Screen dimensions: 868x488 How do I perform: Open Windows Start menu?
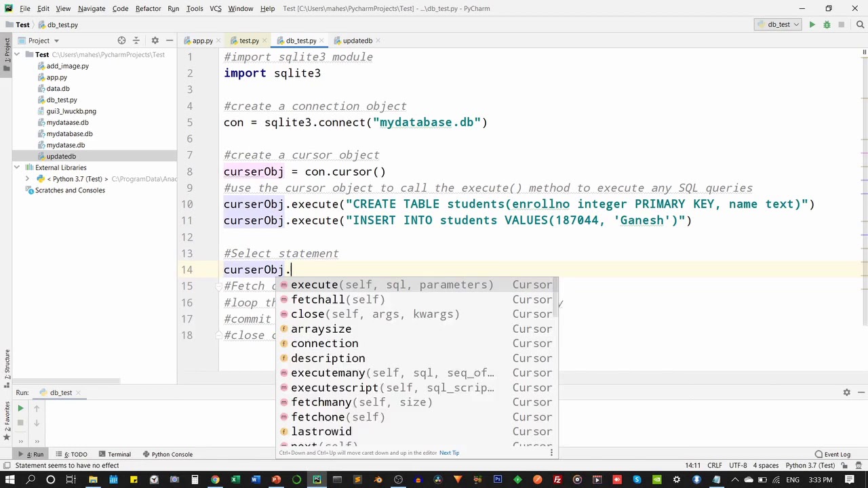click(10, 480)
